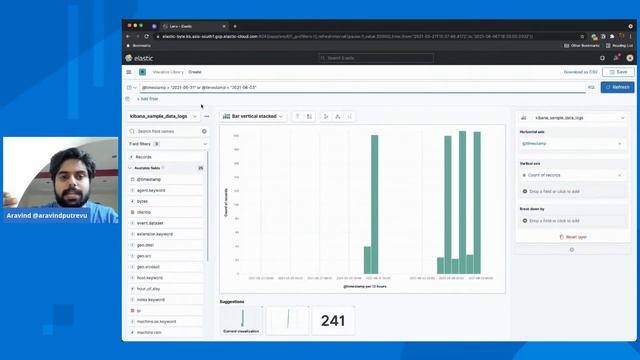The image size is (640, 360).
Task: Open the Elastic help icon in header
Action: 602,58
